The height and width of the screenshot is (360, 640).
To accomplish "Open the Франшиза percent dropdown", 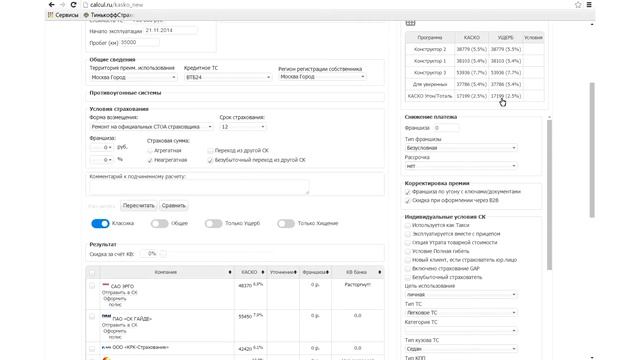I will point(102,160).
